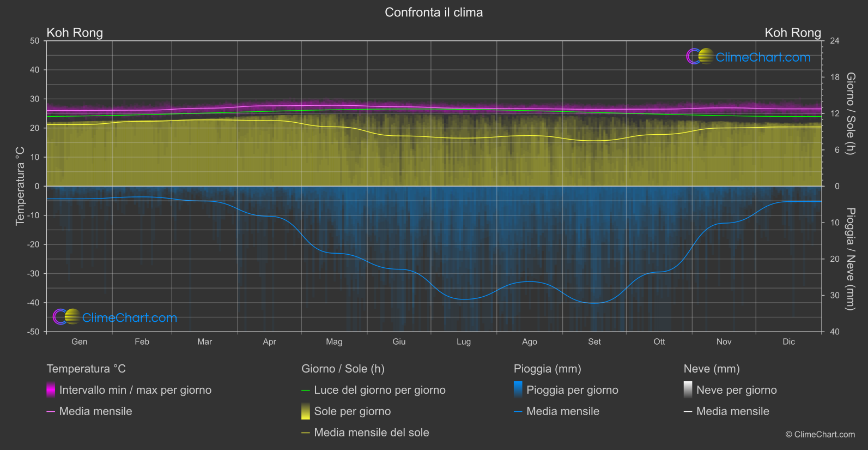Click the ClimeChart.com logo icon at top right
Viewport: 868px width, 450px height.
pyautogui.click(x=700, y=57)
